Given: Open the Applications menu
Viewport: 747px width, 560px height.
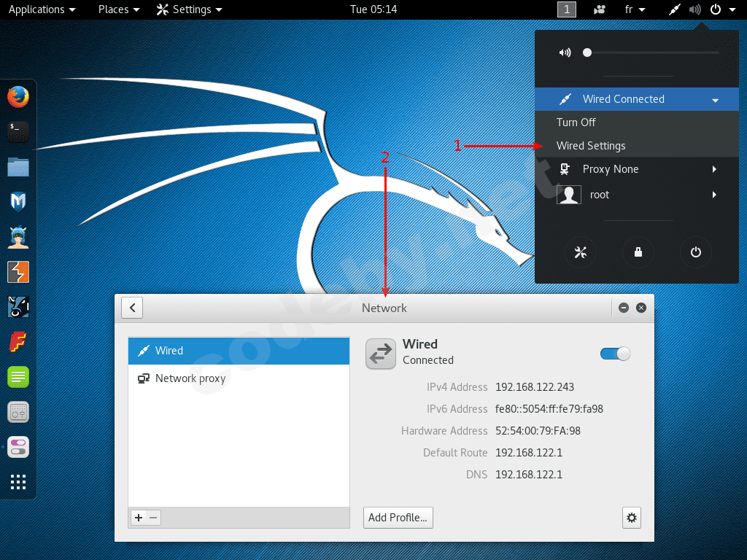Looking at the screenshot, I should point(42,9).
